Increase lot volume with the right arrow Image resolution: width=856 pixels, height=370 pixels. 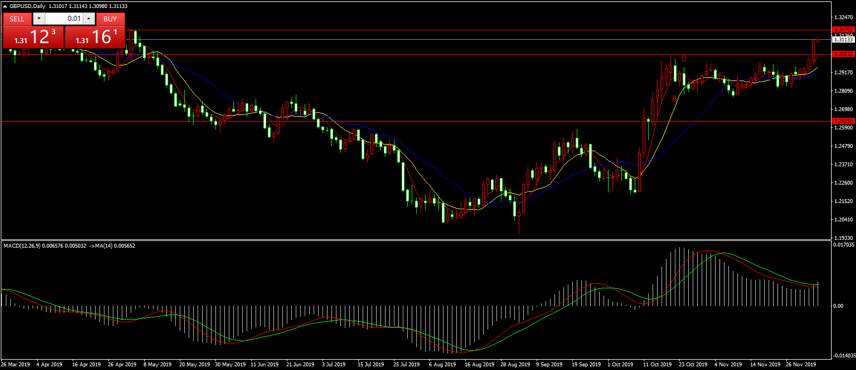click(88, 19)
